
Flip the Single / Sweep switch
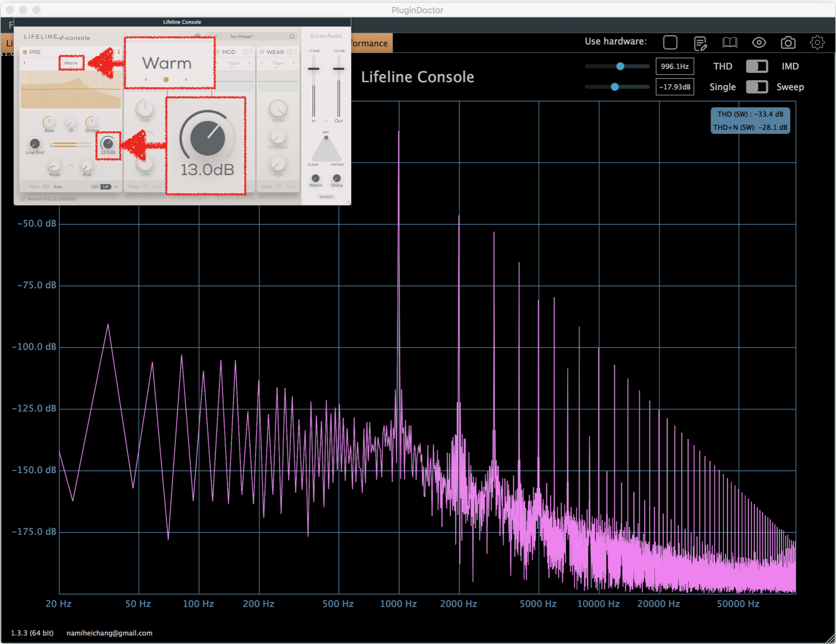(757, 87)
